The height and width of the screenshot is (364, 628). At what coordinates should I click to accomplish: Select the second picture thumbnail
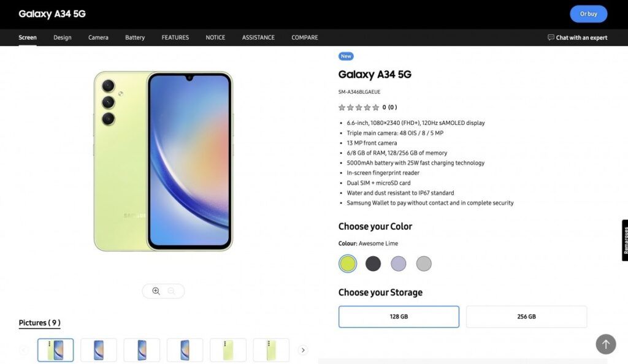click(99, 351)
